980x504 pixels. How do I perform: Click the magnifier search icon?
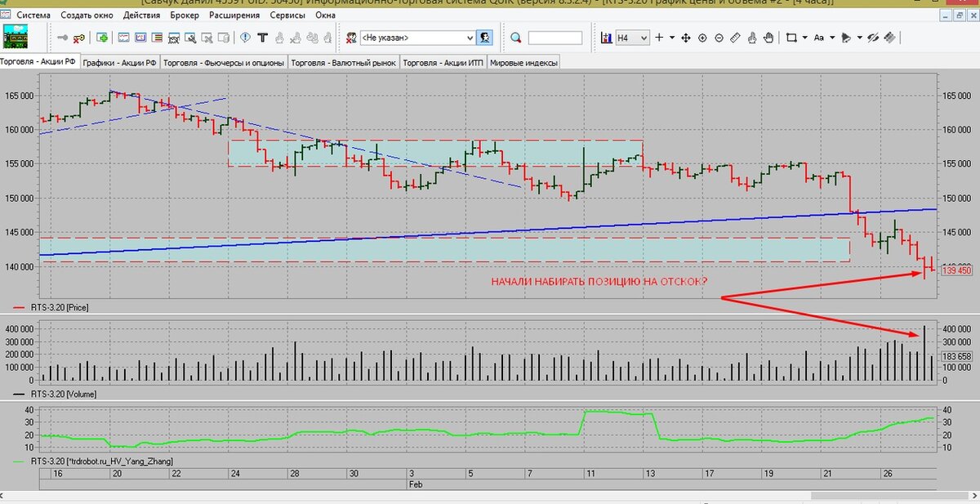tap(516, 38)
